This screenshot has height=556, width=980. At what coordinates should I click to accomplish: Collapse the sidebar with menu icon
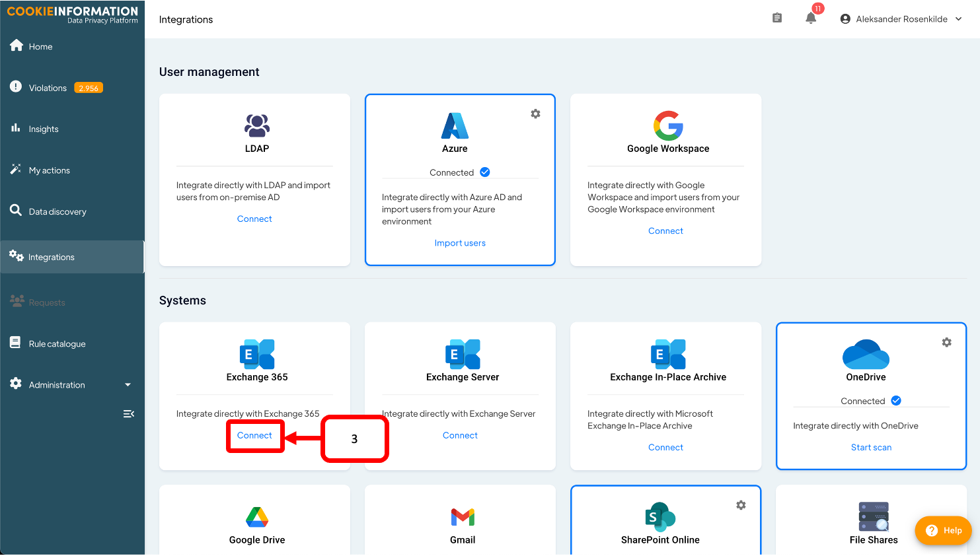pyautogui.click(x=129, y=414)
